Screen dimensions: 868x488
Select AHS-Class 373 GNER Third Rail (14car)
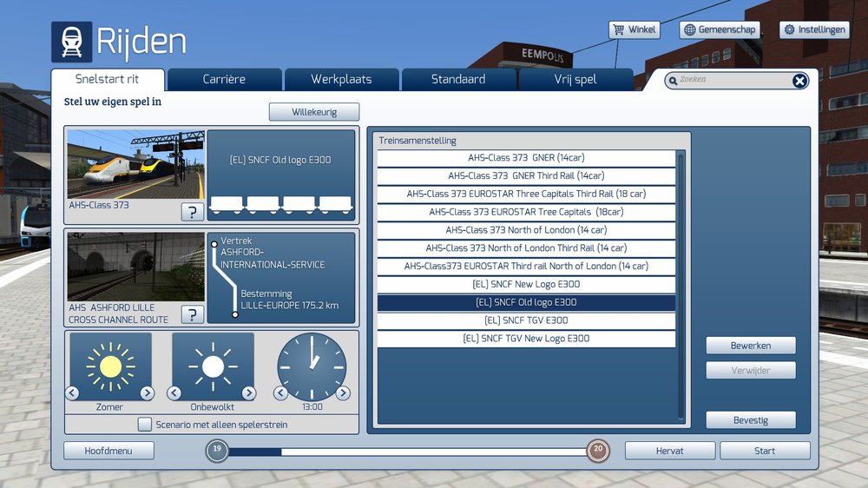coord(526,176)
